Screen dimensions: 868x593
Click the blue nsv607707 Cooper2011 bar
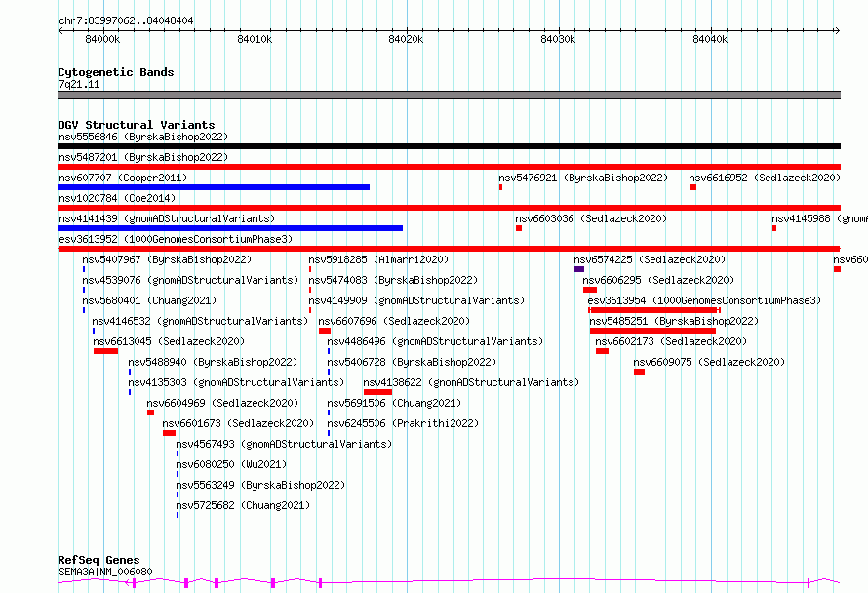214,187
